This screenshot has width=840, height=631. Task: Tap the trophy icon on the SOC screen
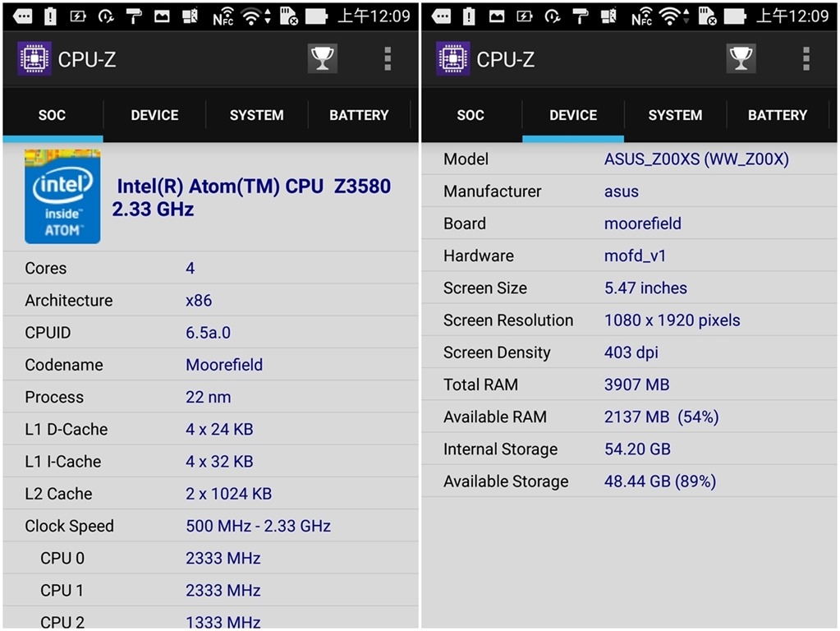pos(322,58)
